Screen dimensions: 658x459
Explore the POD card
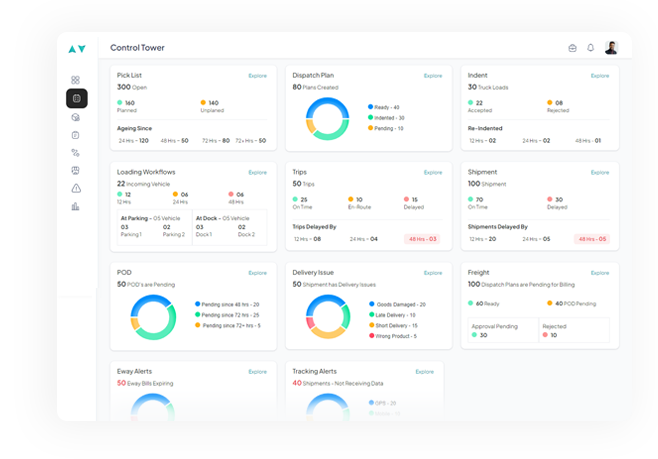coord(258,273)
